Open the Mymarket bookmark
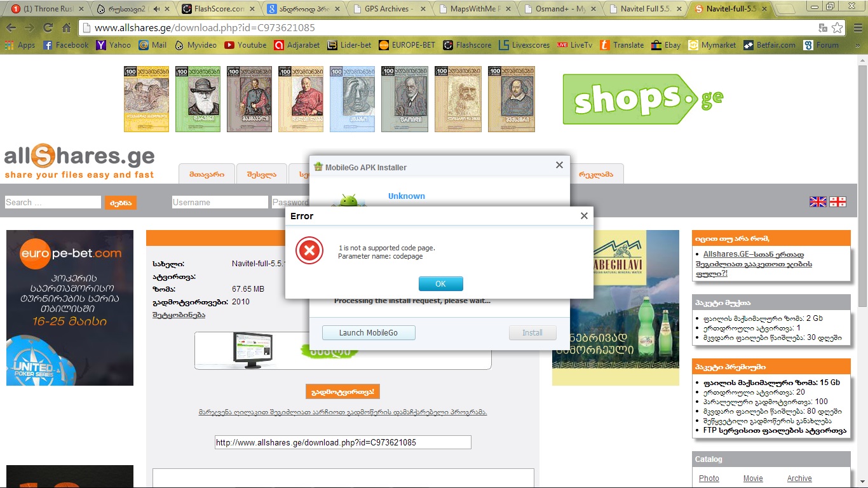 pos(712,45)
